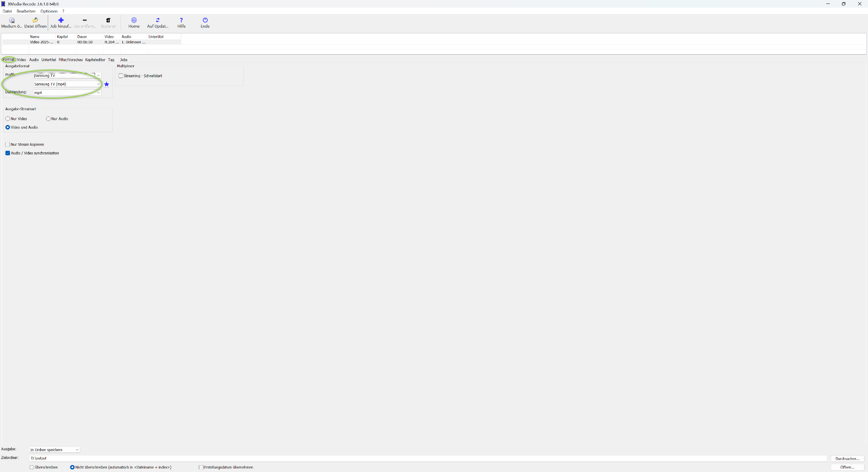
Task: Expand the Samsung TV profile dropdown
Action: click(x=99, y=75)
